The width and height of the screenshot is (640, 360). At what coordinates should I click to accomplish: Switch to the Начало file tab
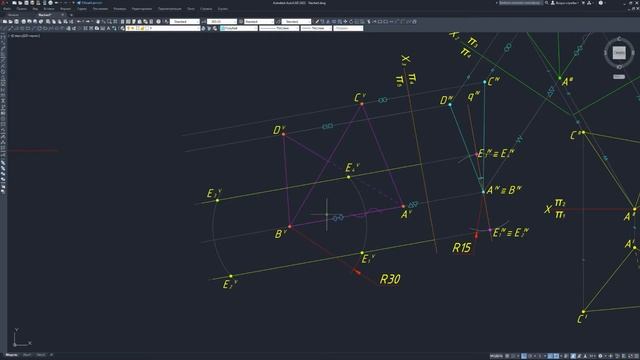click(13, 15)
